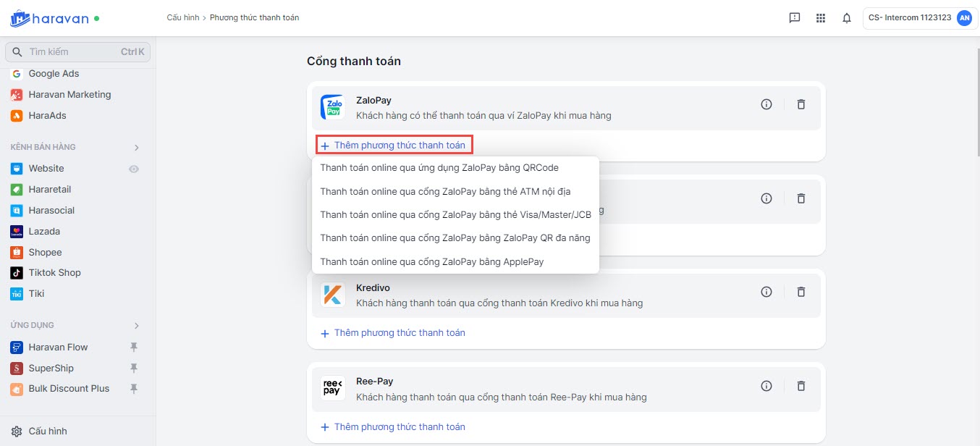
Task: Expand the KÊNH BÁN HÀNG section
Action: coord(136,148)
